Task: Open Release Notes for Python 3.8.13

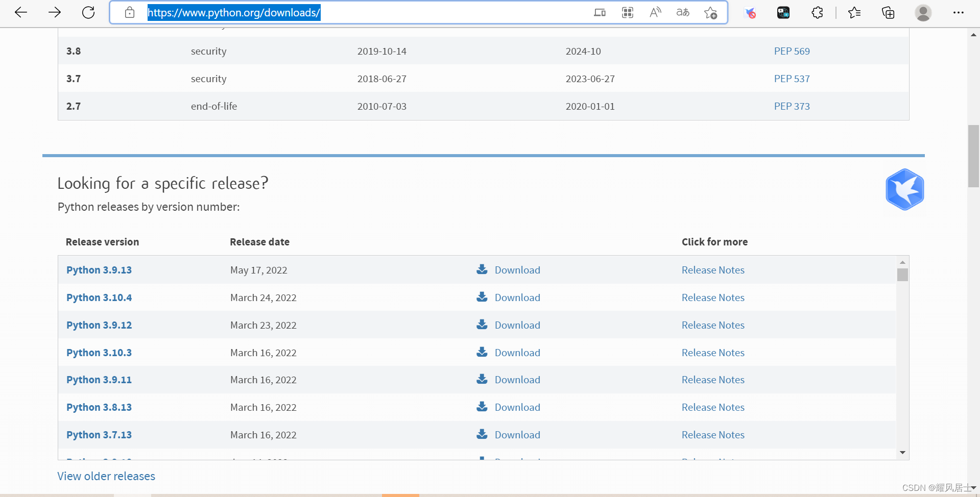Action: (713, 407)
